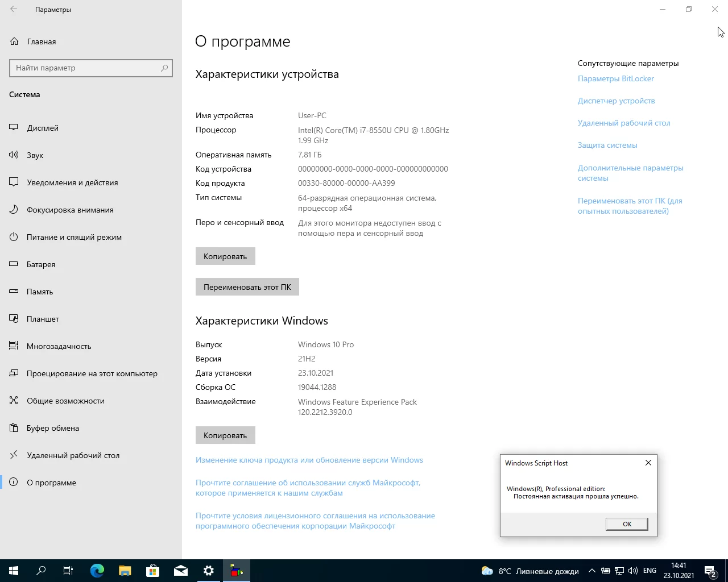This screenshot has width=728, height=582.
Task: Switch ENG input language indicator
Action: click(650, 571)
